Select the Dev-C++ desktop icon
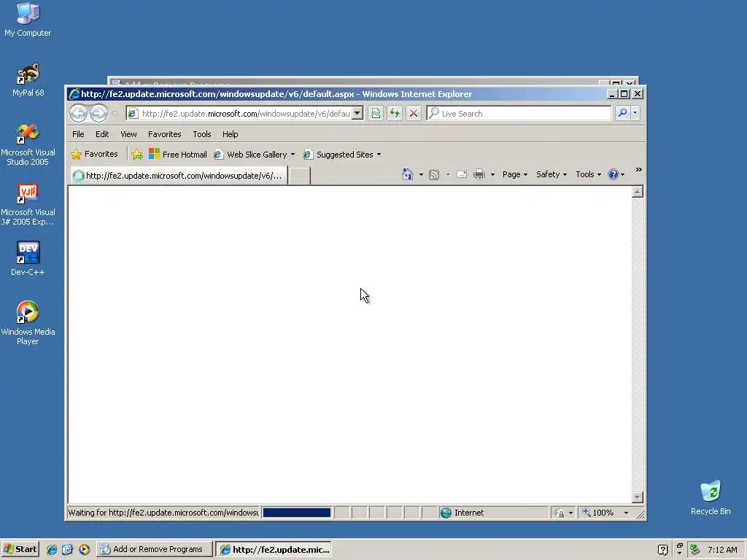The height and width of the screenshot is (560, 747). pos(28,259)
